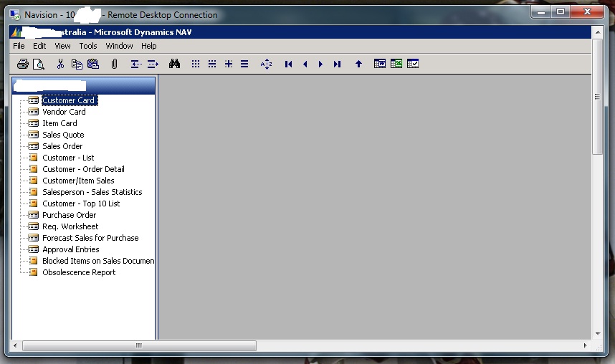Go to previous record arrow
Screen dimensions: 615x364
point(305,64)
